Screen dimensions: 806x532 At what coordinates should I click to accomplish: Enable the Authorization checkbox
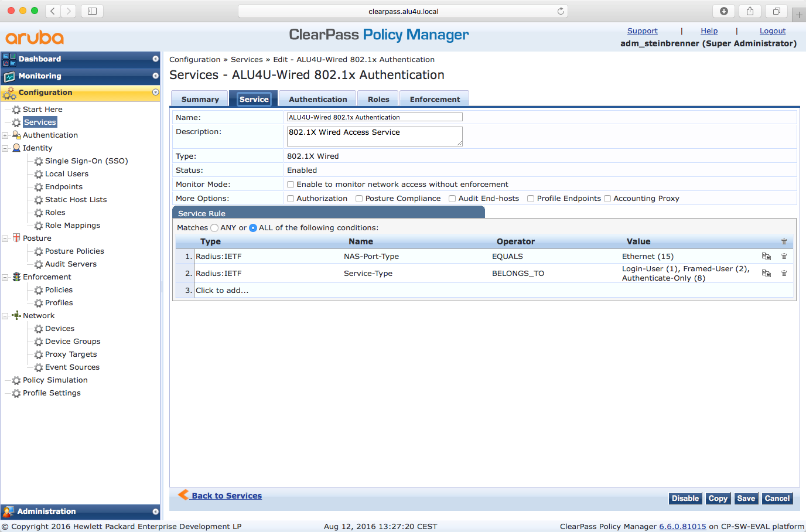tap(291, 199)
